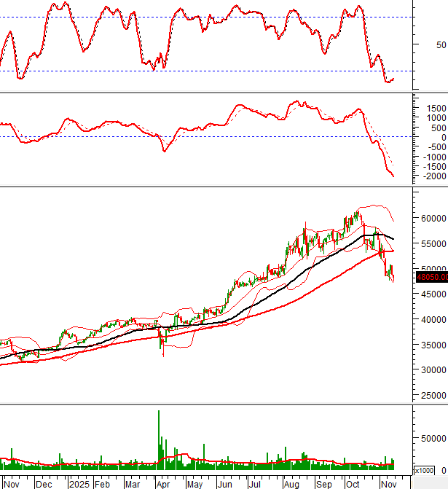Click the Dec month label
The height and width of the screenshot is (489, 448).
(44, 483)
